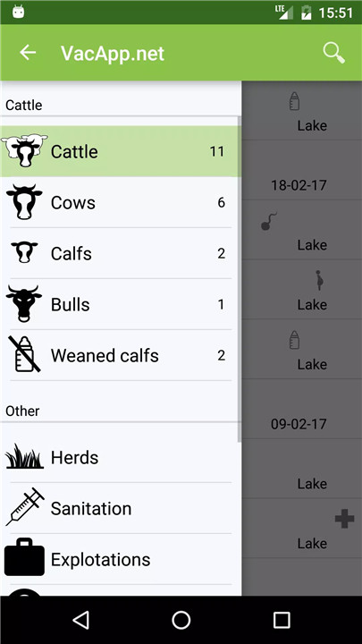Tap the drawer vertical scrollbar
The height and width of the screenshot is (644, 362).
coord(240,279)
